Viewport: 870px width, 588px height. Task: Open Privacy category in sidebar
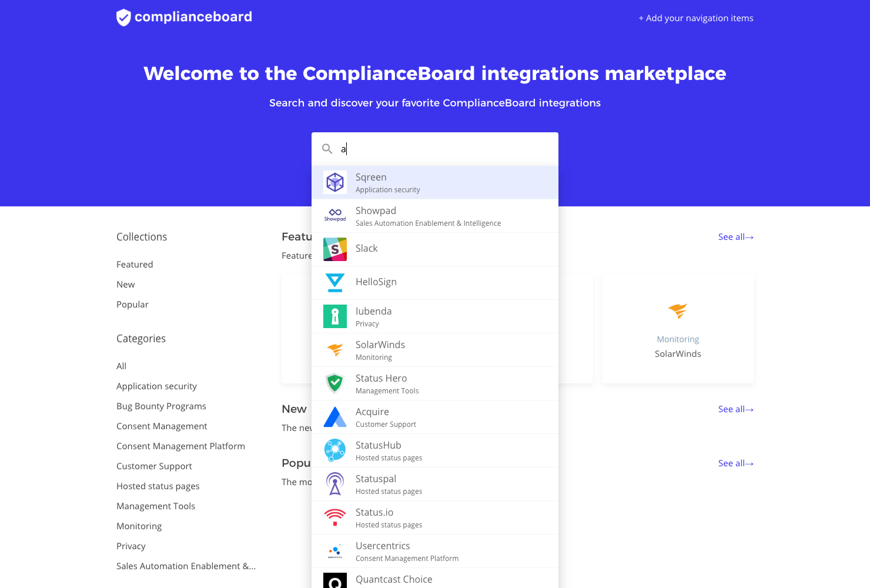(131, 546)
